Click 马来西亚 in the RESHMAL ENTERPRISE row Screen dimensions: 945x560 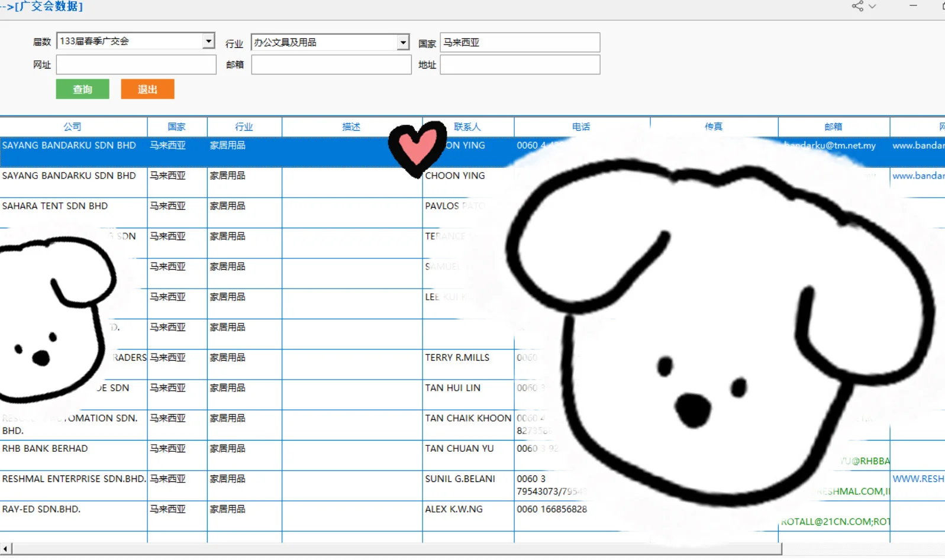pos(167,479)
